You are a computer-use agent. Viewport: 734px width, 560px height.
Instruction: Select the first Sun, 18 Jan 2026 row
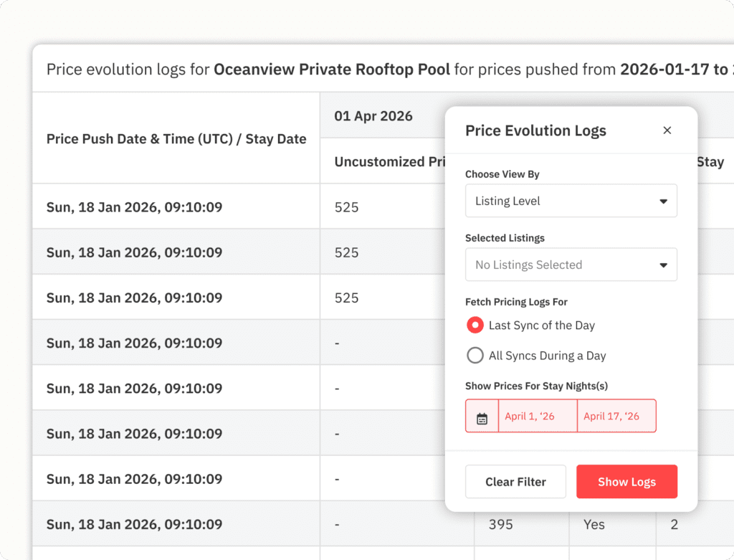coord(134,208)
